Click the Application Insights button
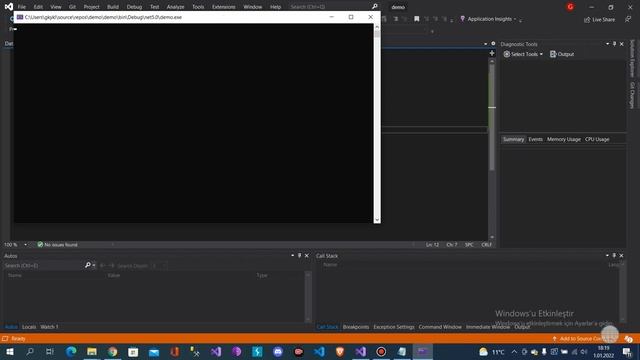Screen dimensions: 640x360 [x=486, y=19]
